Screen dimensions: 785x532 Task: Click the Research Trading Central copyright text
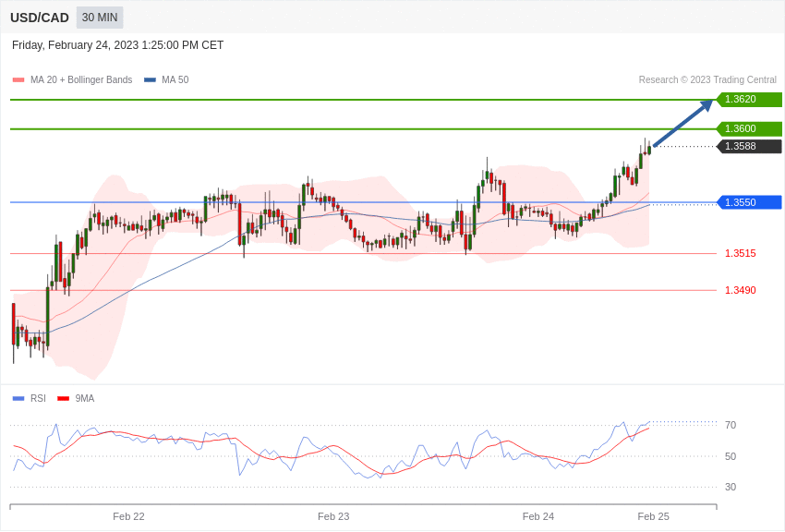[707, 80]
